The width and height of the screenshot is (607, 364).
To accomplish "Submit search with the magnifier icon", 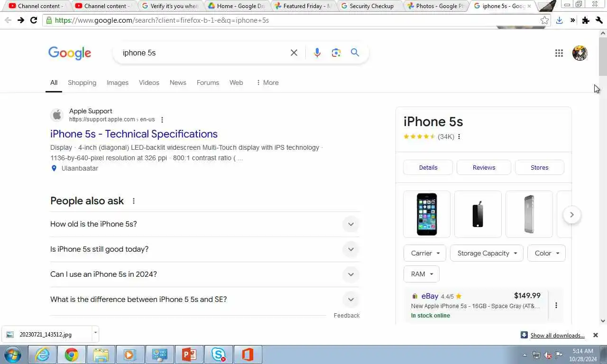I will pos(355,53).
